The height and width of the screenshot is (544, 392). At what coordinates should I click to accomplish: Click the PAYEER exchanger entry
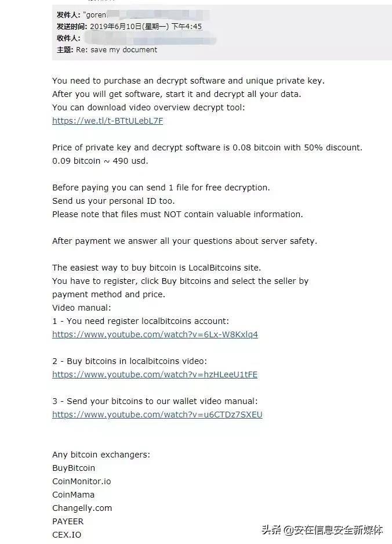(x=68, y=521)
